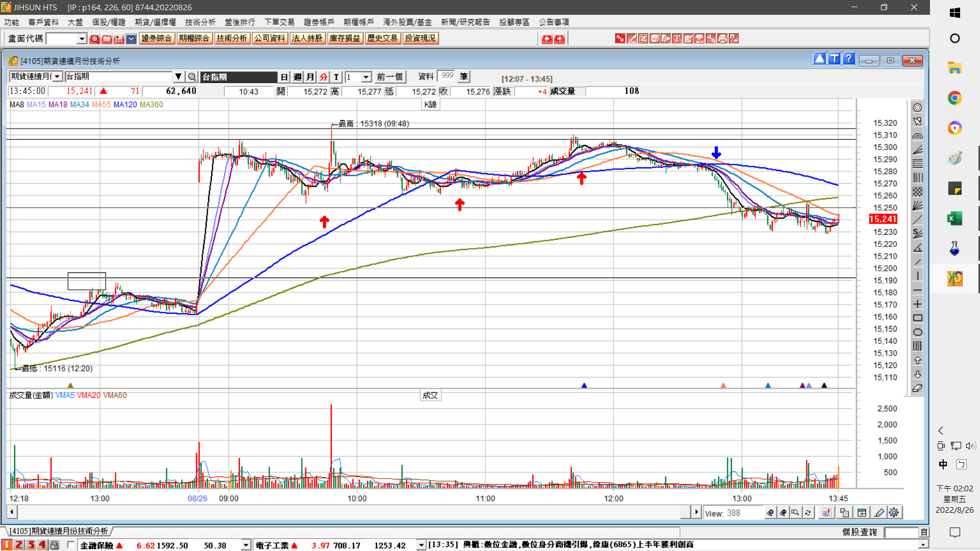980x551 pixels.
Task: Open Excel from the Windows taskbar
Action: point(954,219)
